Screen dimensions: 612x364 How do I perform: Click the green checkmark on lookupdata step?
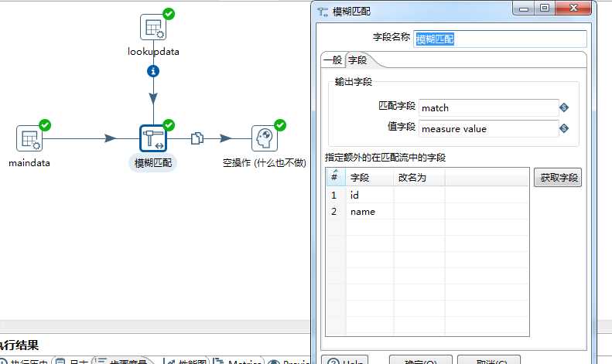point(169,14)
